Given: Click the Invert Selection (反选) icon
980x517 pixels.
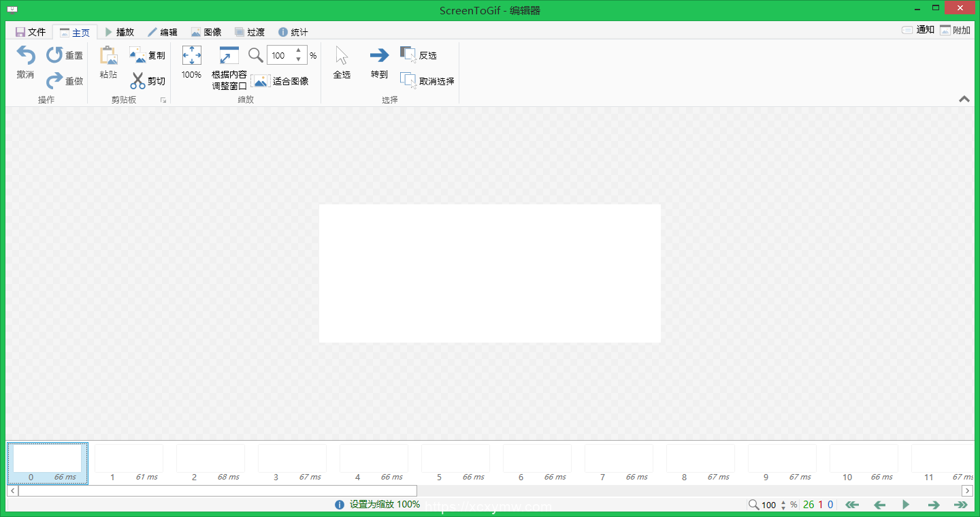Looking at the screenshot, I should (x=408, y=54).
